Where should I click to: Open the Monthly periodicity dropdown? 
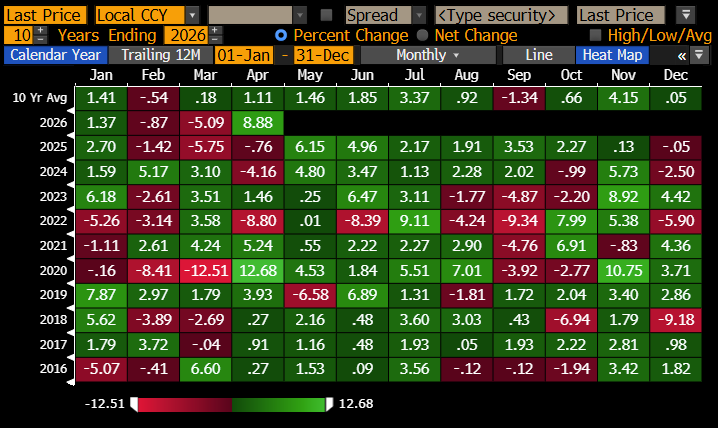(x=428, y=55)
